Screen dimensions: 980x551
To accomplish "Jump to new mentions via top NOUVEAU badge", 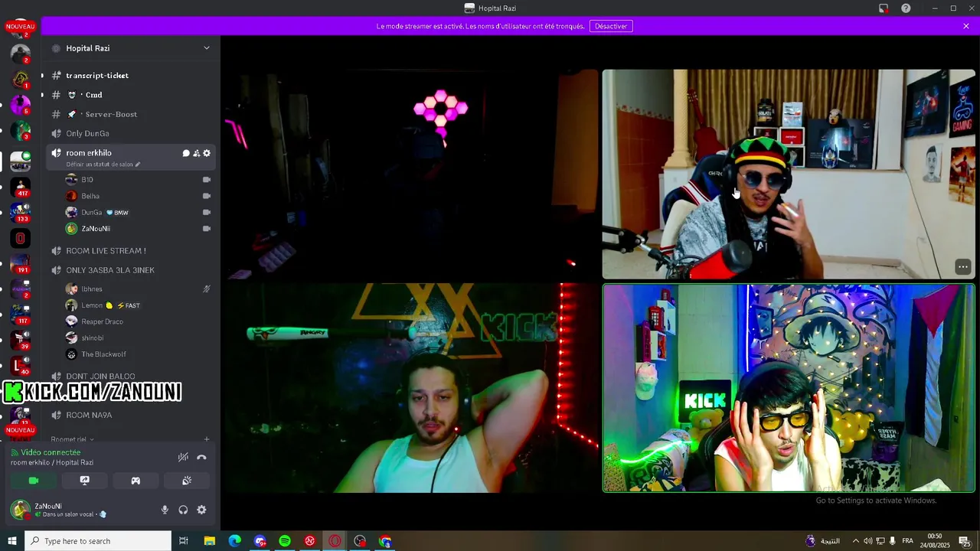I will tap(21, 27).
